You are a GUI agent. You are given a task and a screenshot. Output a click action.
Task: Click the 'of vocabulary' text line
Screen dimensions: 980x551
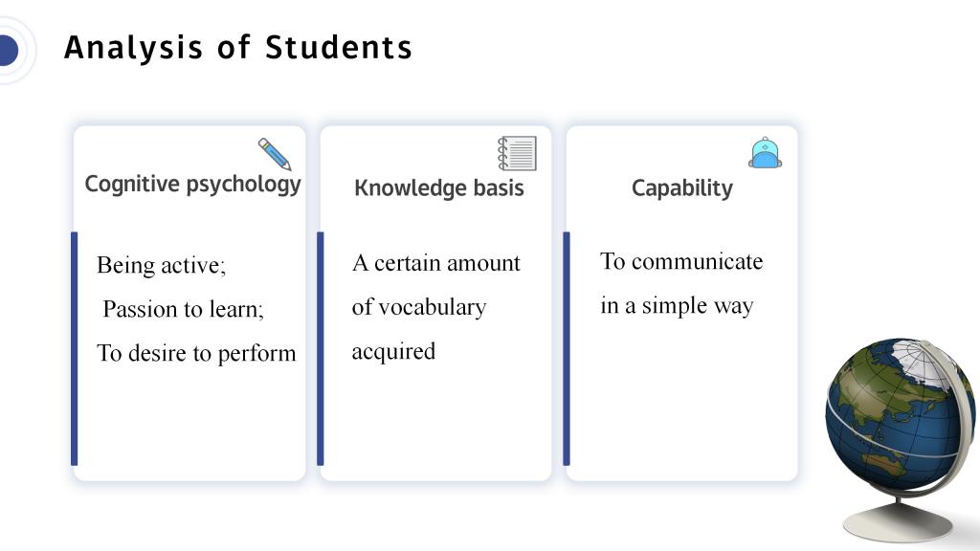tap(419, 307)
